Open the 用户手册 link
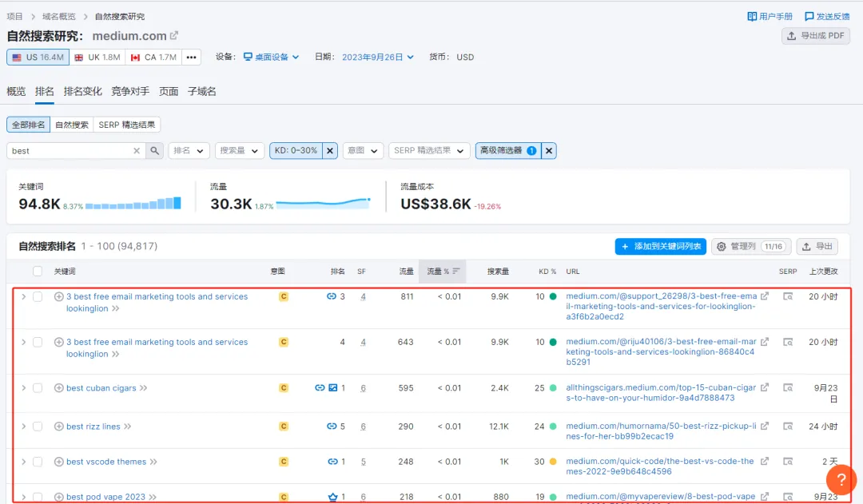863x504 pixels. 770,17
